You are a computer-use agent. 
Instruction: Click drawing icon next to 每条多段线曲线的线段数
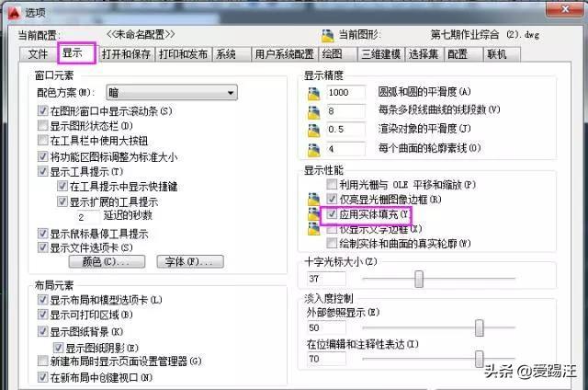click(314, 112)
